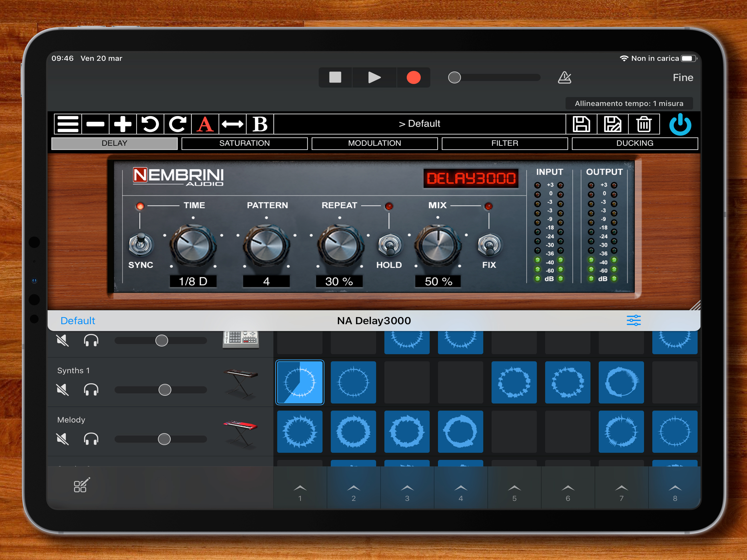Mute the drum machine track
Image resolution: width=747 pixels, height=560 pixels.
click(x=62, y=340)
